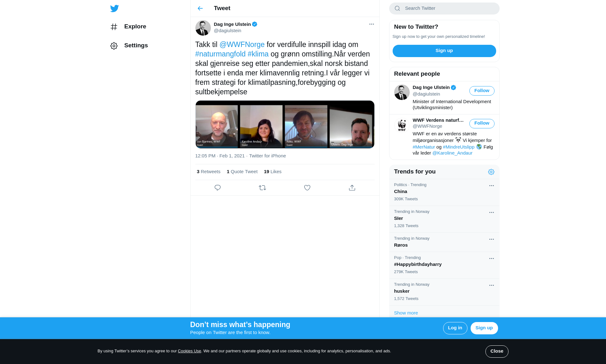Open the tweet's three-dot more menu
The height and width of the screenshot is (364, 606).
[x=371, y=24]
